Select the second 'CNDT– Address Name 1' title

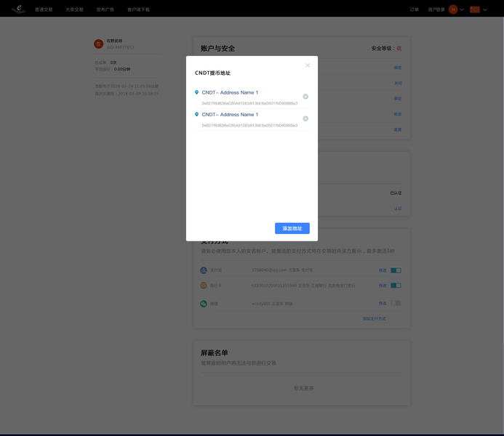(230, 115)
